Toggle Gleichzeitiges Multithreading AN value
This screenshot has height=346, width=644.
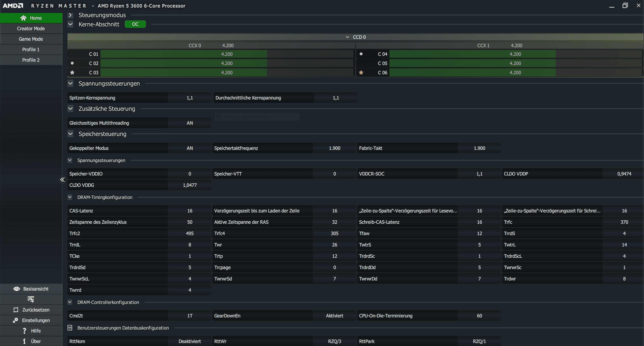pyautogui.click(x=190, y=123)
